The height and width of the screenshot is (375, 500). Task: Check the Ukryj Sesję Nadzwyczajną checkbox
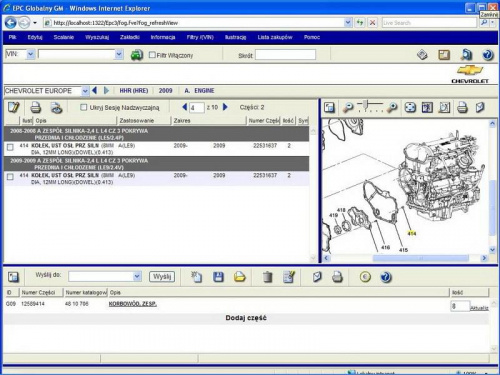[84, 107]
